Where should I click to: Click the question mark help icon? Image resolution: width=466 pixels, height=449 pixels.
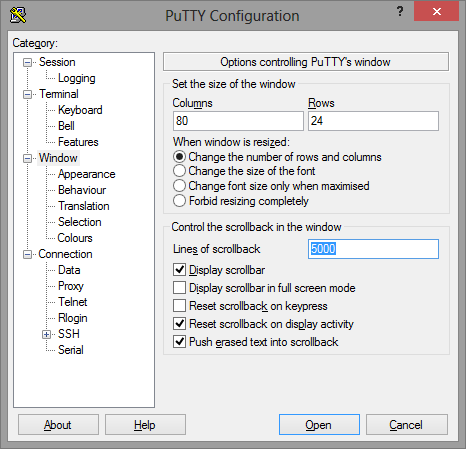point(400,12)
